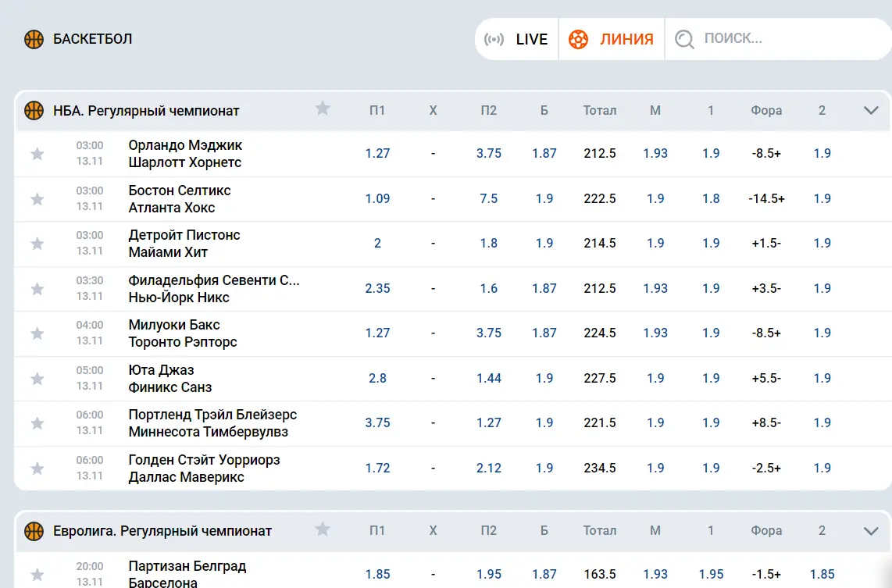The image size is (892, 588).
Task: Click the search magnifier icon
Action: [684, 39]
